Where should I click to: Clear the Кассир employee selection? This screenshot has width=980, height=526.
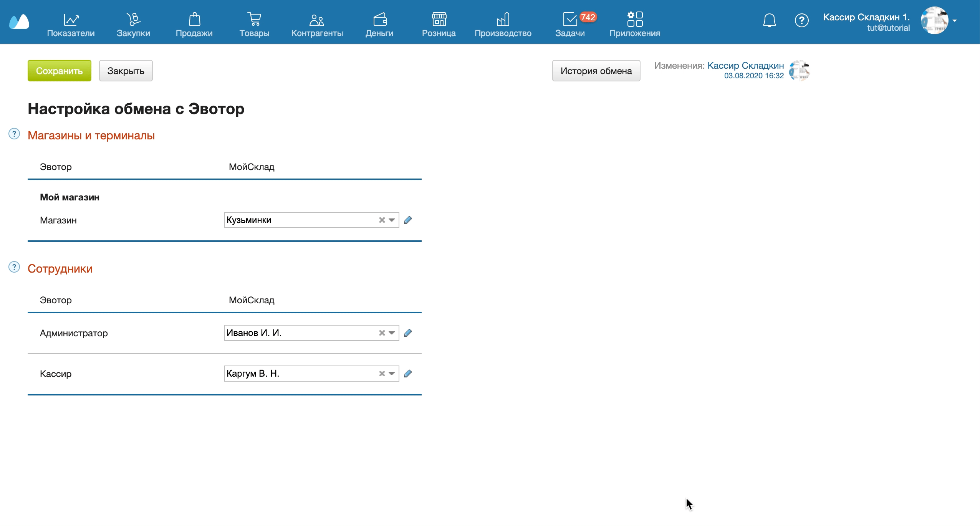tap(382, 374)
